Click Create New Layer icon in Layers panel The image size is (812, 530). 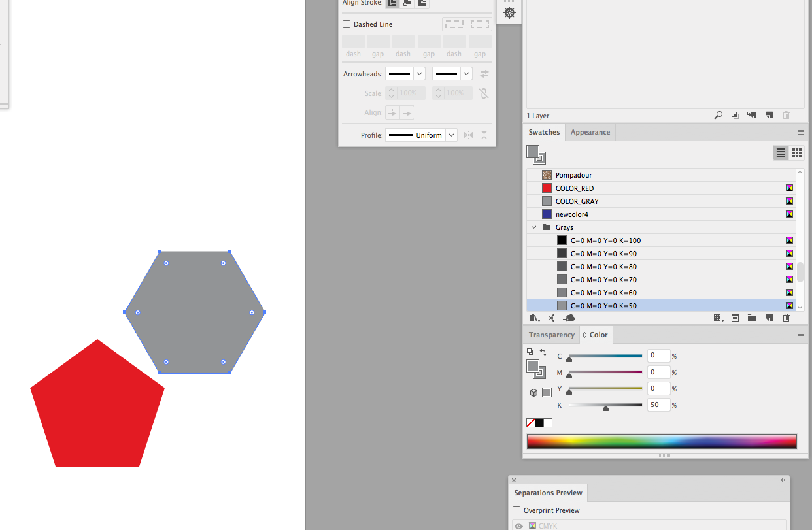click(770, 115)
